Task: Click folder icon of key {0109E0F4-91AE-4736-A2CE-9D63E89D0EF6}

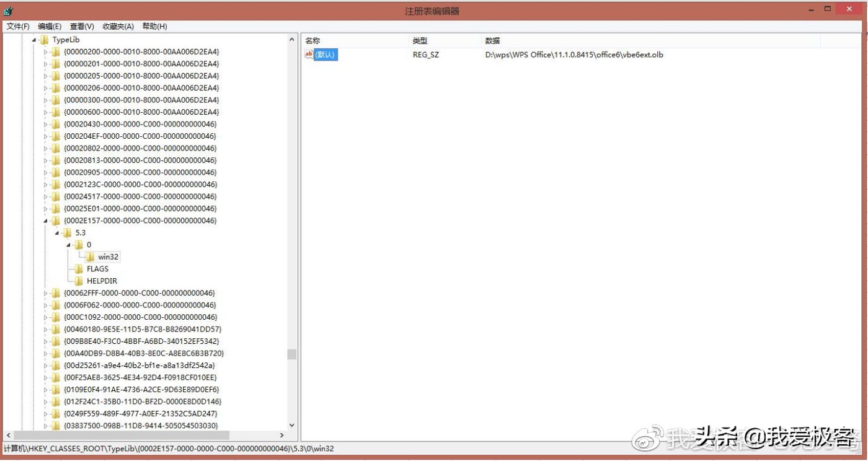Action: pos(56,390)
